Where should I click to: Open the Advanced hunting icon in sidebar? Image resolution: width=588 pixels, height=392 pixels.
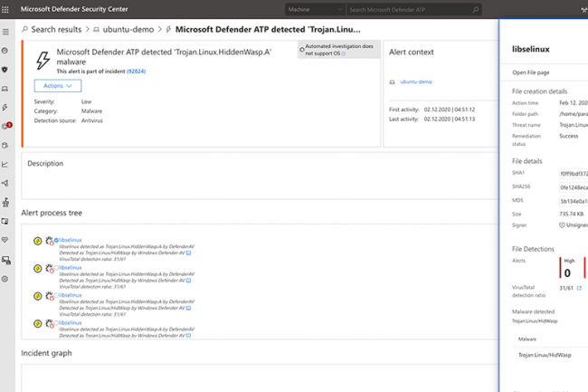coord(5,145)
